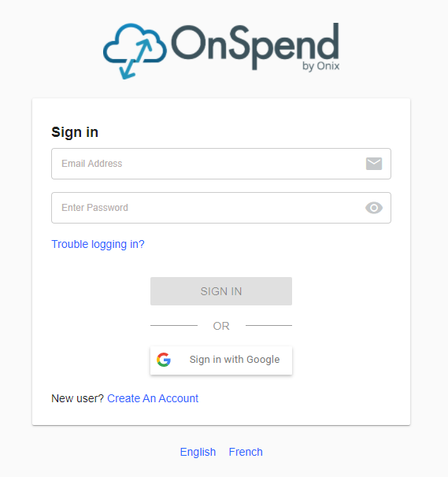Open the 'Trouble logging in?' link

pos(98,244)
